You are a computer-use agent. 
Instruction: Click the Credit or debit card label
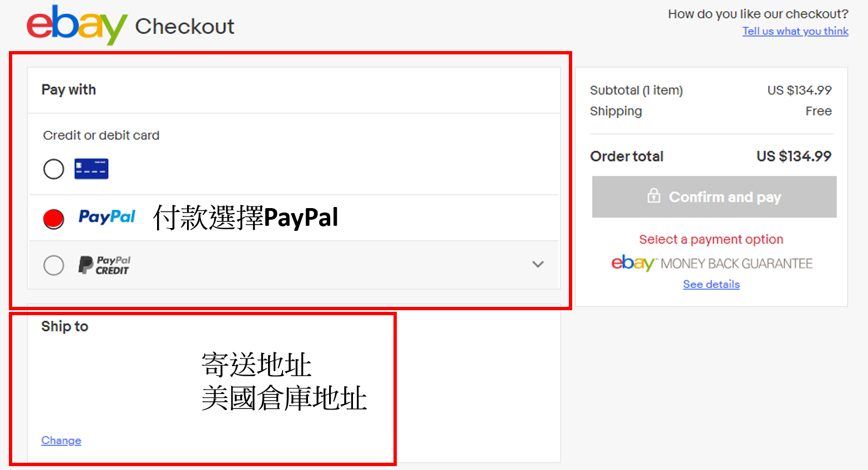click(x=101, y=135)
